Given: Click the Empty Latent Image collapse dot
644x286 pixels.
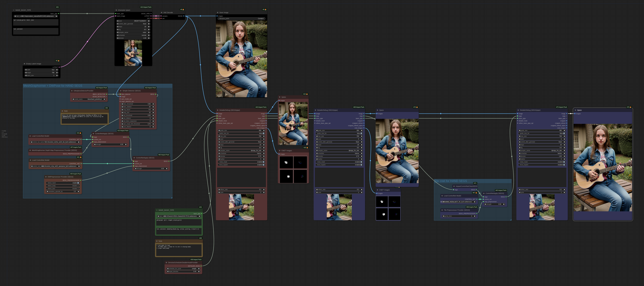Looking at the screenshot, I should 24,64.
